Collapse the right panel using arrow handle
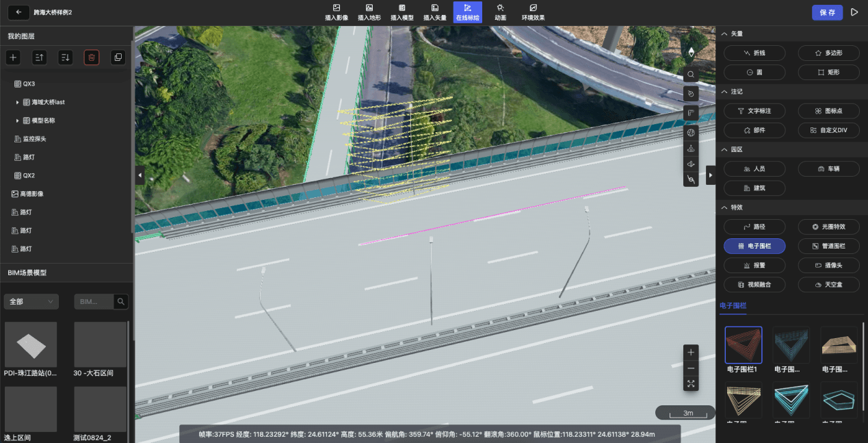868x443 pixels. [710, 176]
